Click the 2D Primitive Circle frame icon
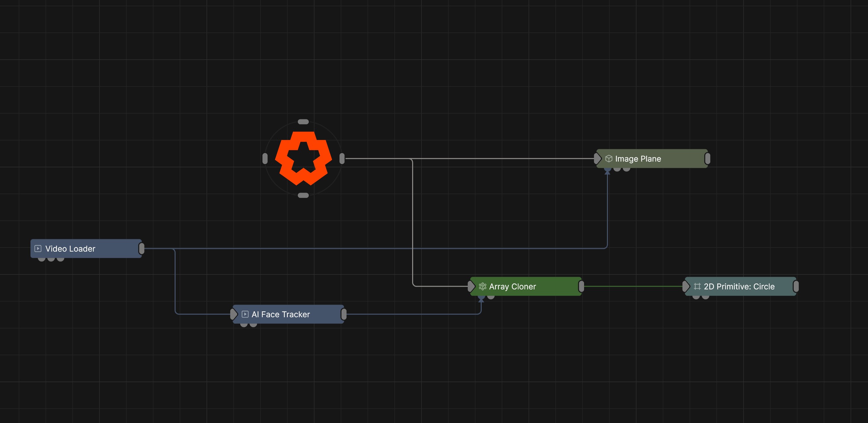The image size is (868, 423). point(697,286)
